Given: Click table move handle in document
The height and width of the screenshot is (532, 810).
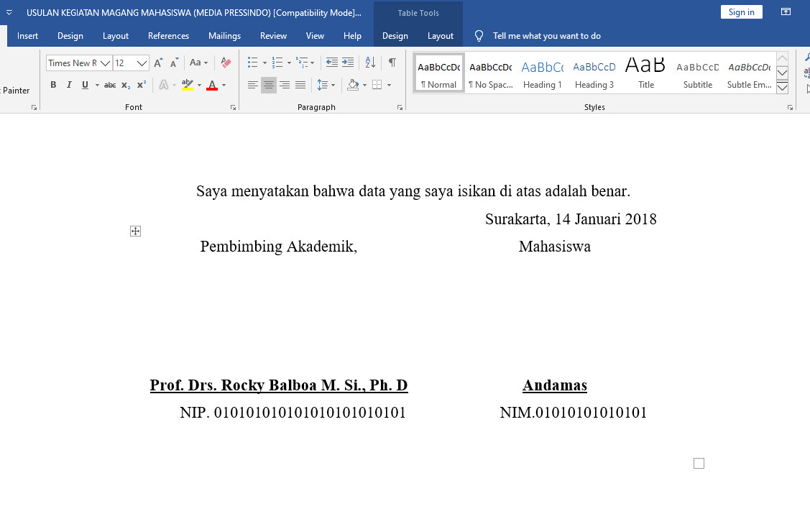Looking at the screenshot, I should tap(135, 231).
